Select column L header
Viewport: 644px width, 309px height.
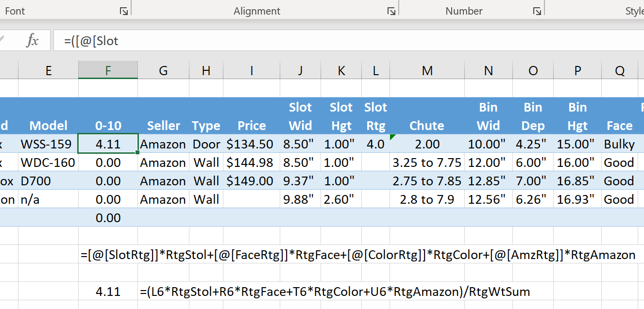point(375,71)
